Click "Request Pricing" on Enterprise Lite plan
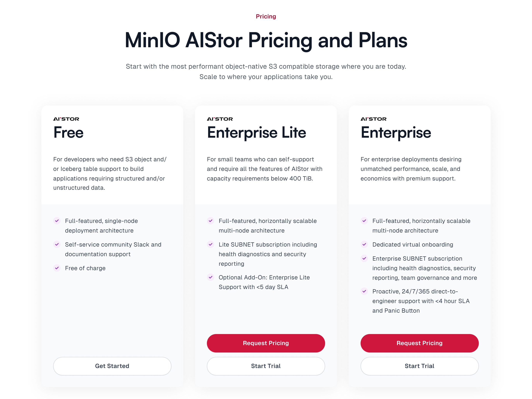Viewport: 532px width, 399px height. coord(266,343)
